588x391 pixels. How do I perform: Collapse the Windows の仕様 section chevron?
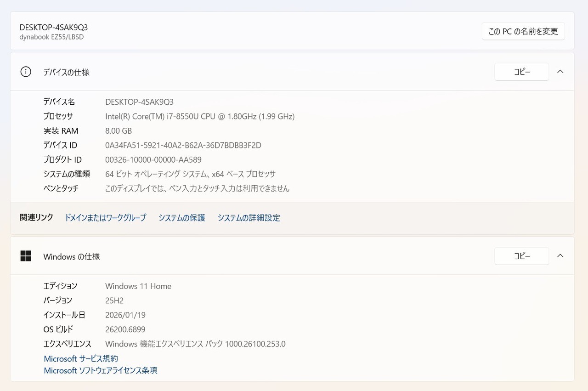coord(560,255)
